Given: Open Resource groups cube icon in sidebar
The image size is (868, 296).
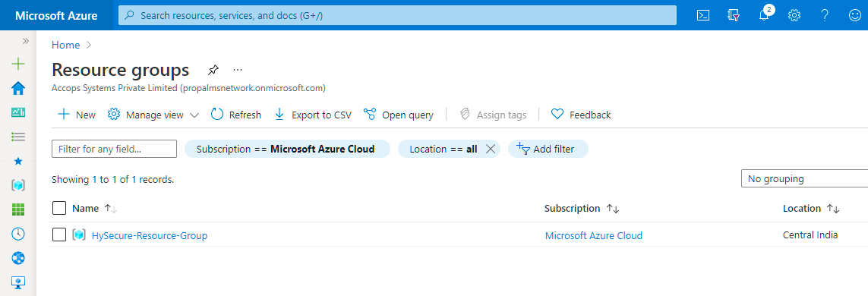Looking at the screenshot, I should tap(18, 185).
